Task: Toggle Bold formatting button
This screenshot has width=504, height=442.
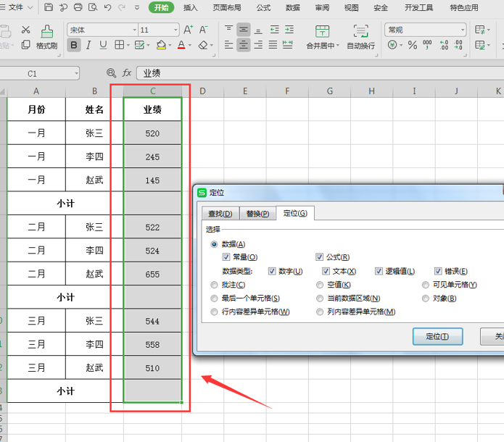Action: 74,45
